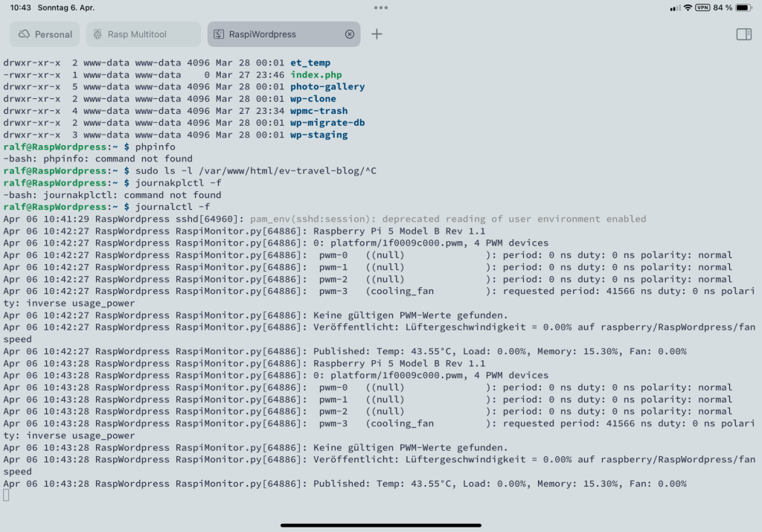Tap the 10:43 clock in status bar
The width and height of the screenshot is (762, 532).
click(x=20, y=7)
